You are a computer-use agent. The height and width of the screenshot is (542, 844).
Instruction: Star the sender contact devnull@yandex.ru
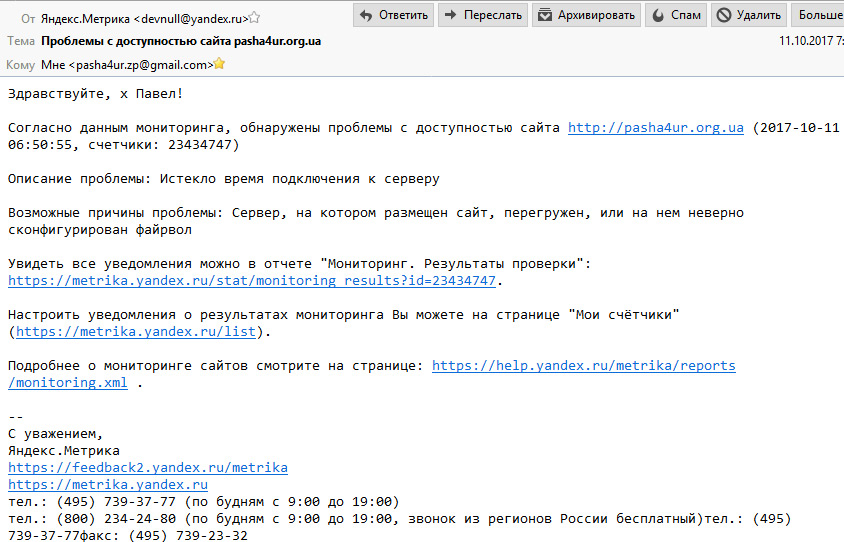[255, 18]
